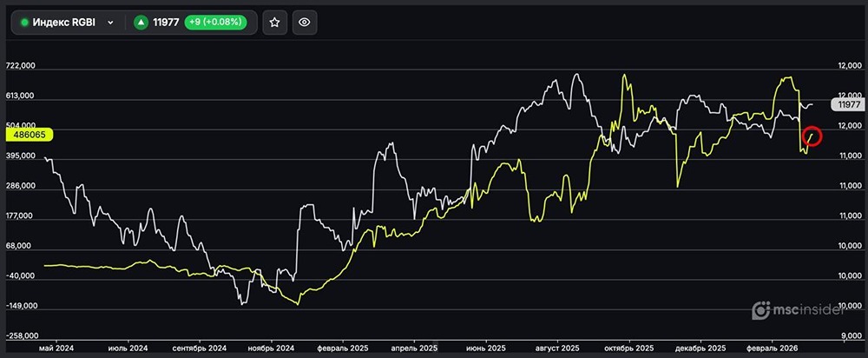The width and height of the screenshot is (868, 358).
Task: Click the yellow 486065 value label
Action: coord(31,135)
